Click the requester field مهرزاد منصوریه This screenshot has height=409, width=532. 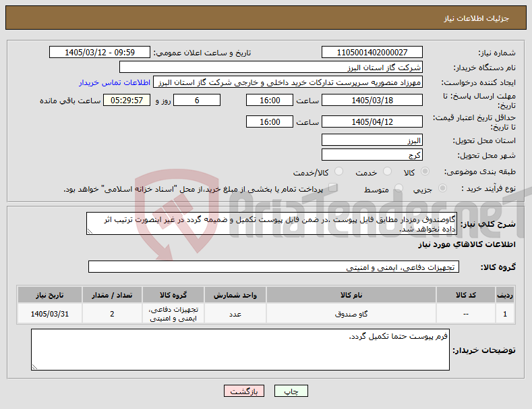pos(288,82)
